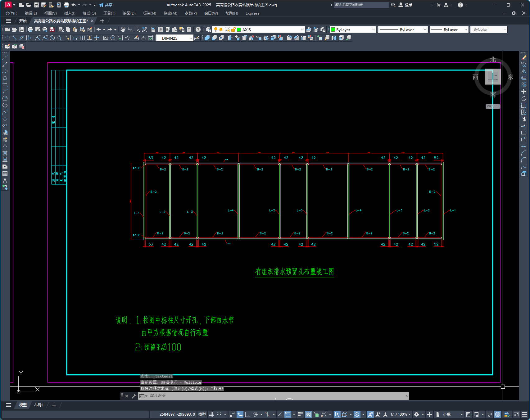The image size is (530, 420).
Task: Select the Circle draw tool
Action: click(x=5, y=98)
